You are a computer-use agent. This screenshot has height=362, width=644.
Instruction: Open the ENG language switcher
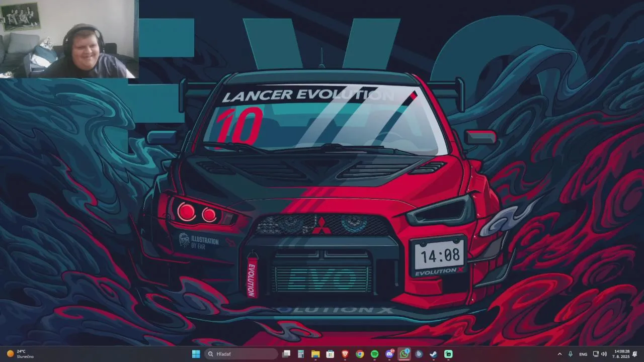pos(583,354)
